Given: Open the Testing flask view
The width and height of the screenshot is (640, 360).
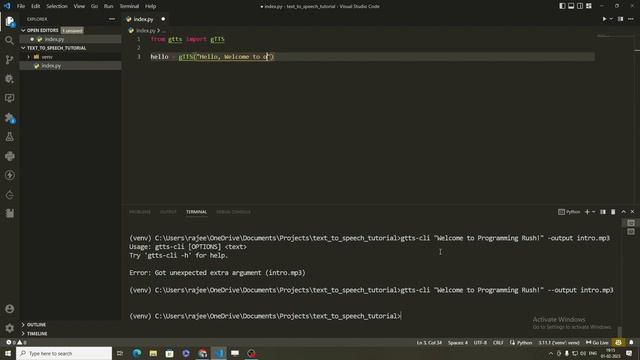Looking at the screenshot, I should click(x=9, y=137).
